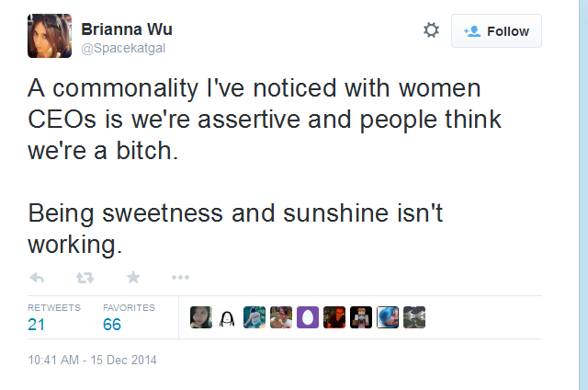Open the more options ellipsis menu

180,278
